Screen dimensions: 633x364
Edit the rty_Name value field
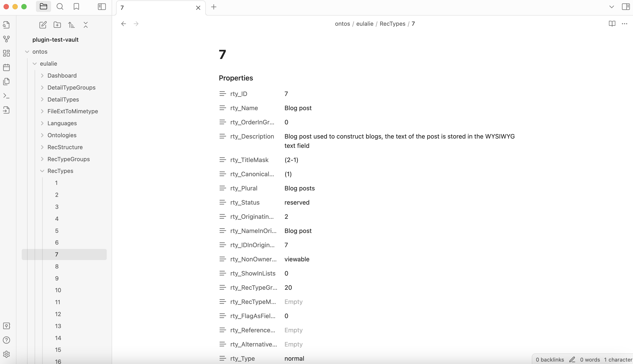298,108
